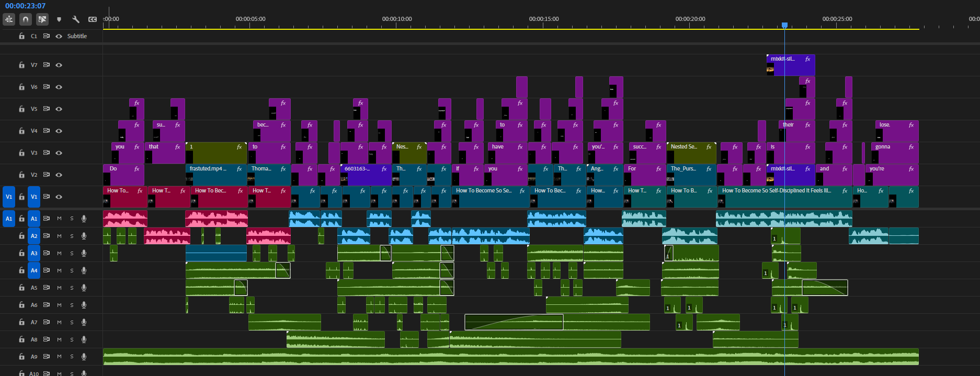Hide the V4 track output
This screenshot has height=376, width=980.
(59, 131)
